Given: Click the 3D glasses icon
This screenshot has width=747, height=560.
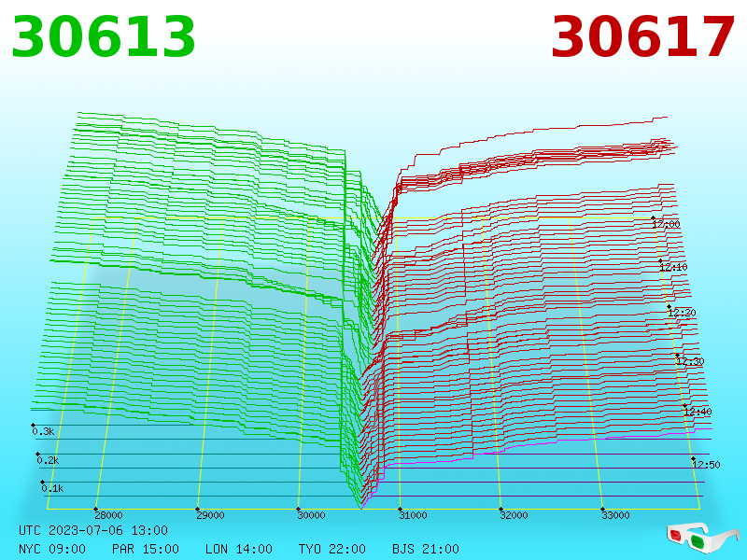Looking at the screenshot, I should (702, 538).
